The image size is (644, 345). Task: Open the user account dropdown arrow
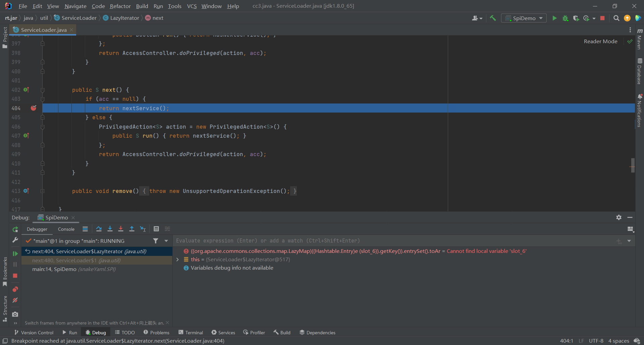pos(481,18)
